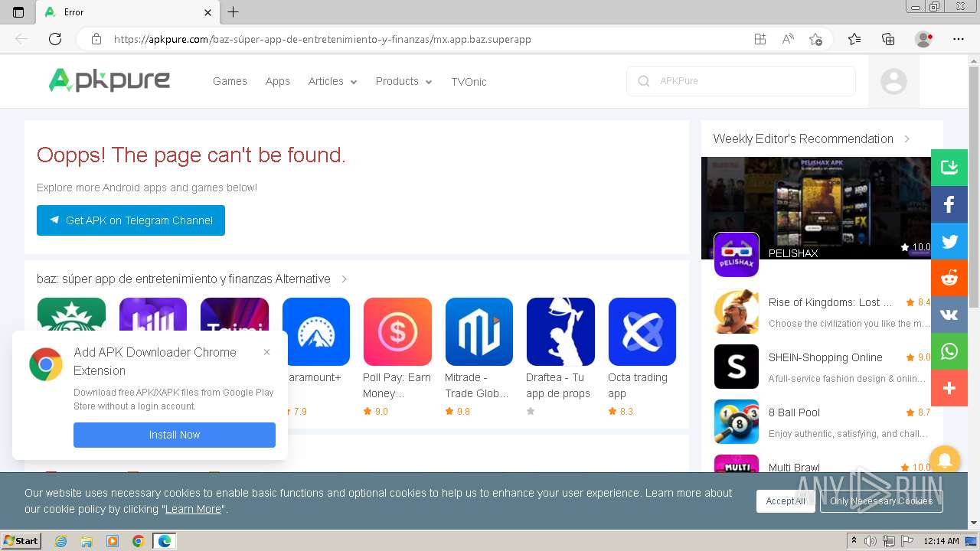Viewport: 980px width, 551px height.
Task: Expand the Products dropdown menu
Action: tap(403, 81)
